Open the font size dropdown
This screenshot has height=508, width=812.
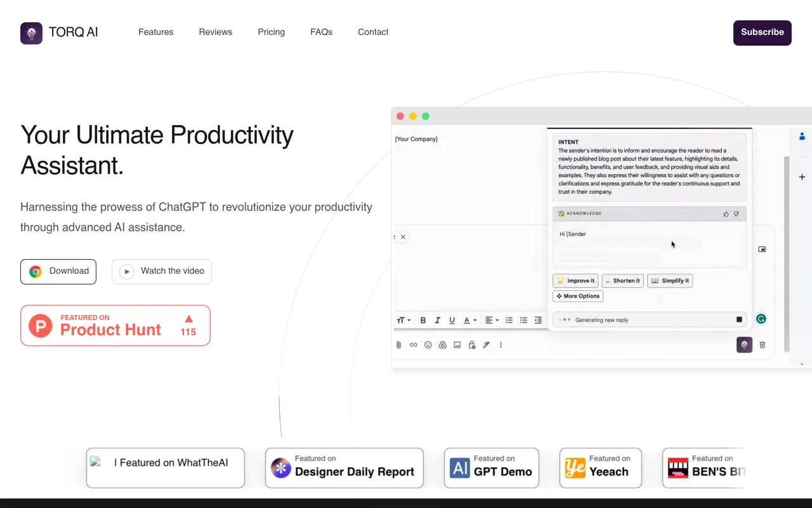(x=403, y=321)
